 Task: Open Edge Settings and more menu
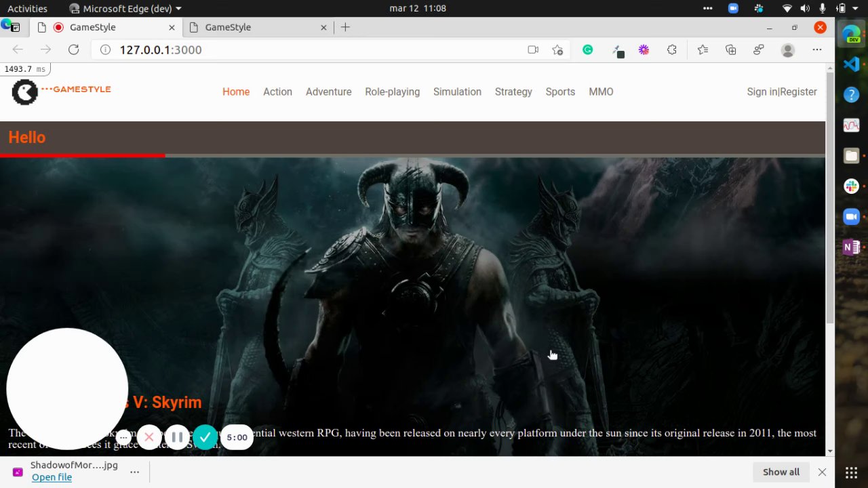coord(817,49)
